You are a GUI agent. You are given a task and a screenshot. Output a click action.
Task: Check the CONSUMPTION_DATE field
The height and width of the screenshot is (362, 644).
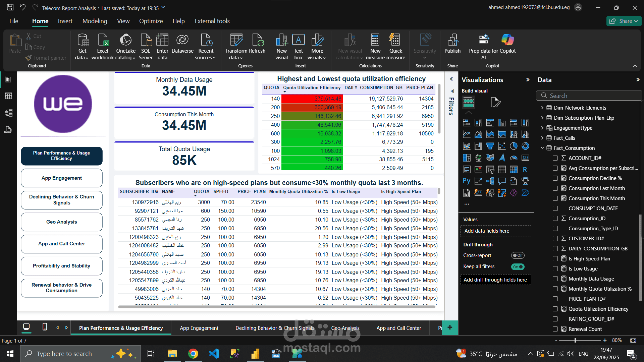pyautogui.click(x=555, y=208)
